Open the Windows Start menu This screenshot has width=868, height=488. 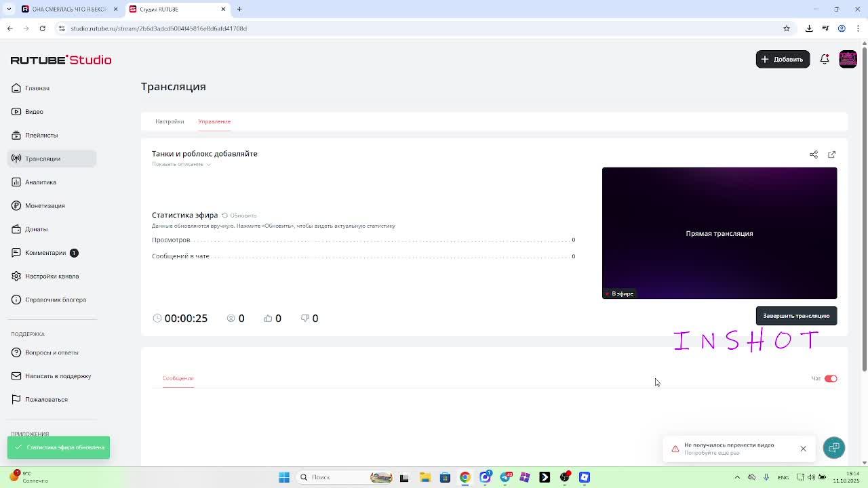coord(284,477)
